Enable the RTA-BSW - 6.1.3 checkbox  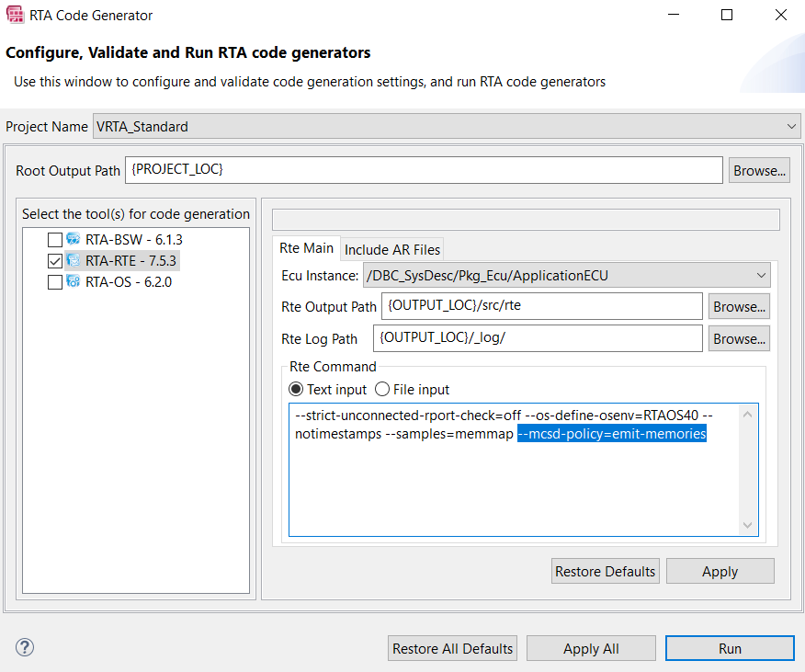tap(55, 240)
